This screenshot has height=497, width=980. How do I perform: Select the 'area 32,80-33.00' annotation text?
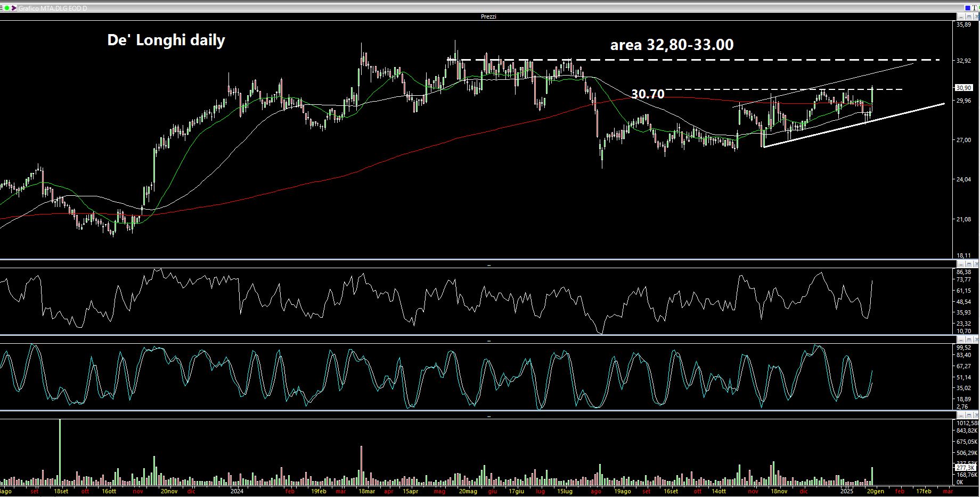tap(672, 45)
